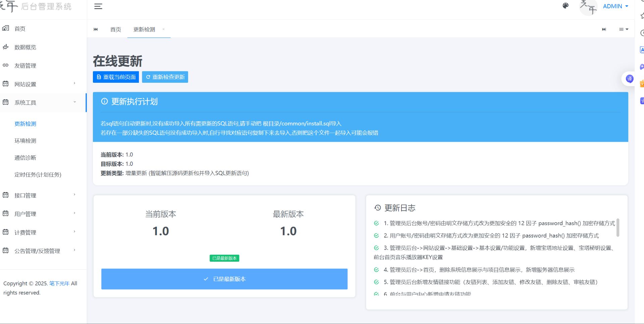The width and height of the screenshot is (644, 324).
Task: Select the 数据概览 overview icon
Action: point(5,47)
